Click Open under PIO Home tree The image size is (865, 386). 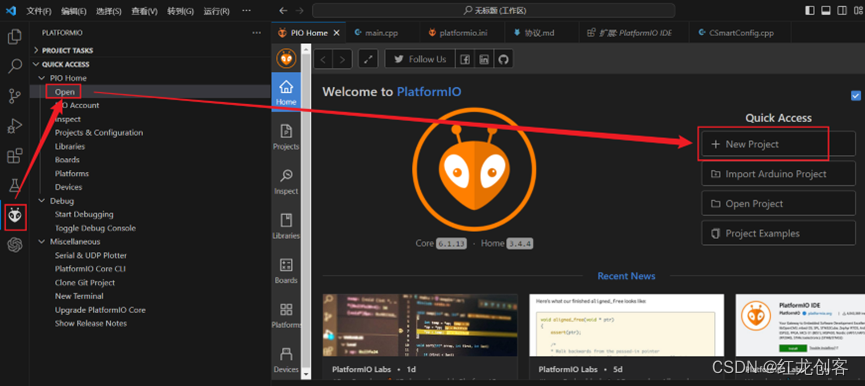[x=65, y=92]
